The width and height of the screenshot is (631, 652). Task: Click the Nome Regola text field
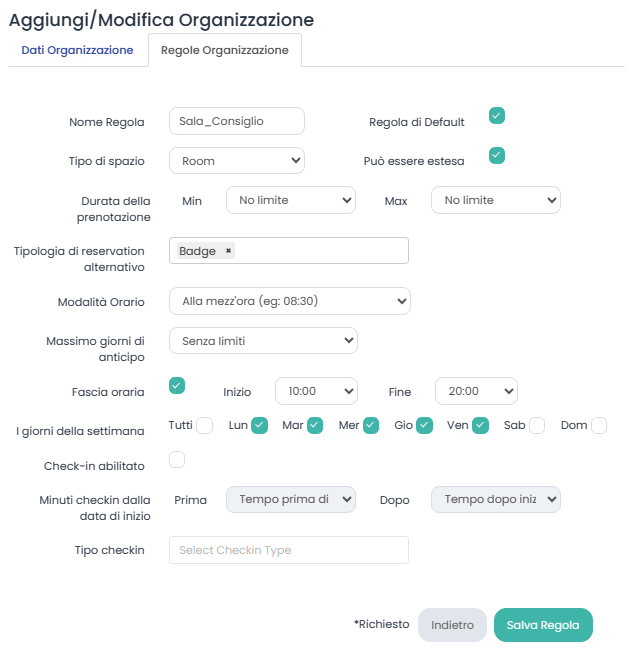point(237,121)
